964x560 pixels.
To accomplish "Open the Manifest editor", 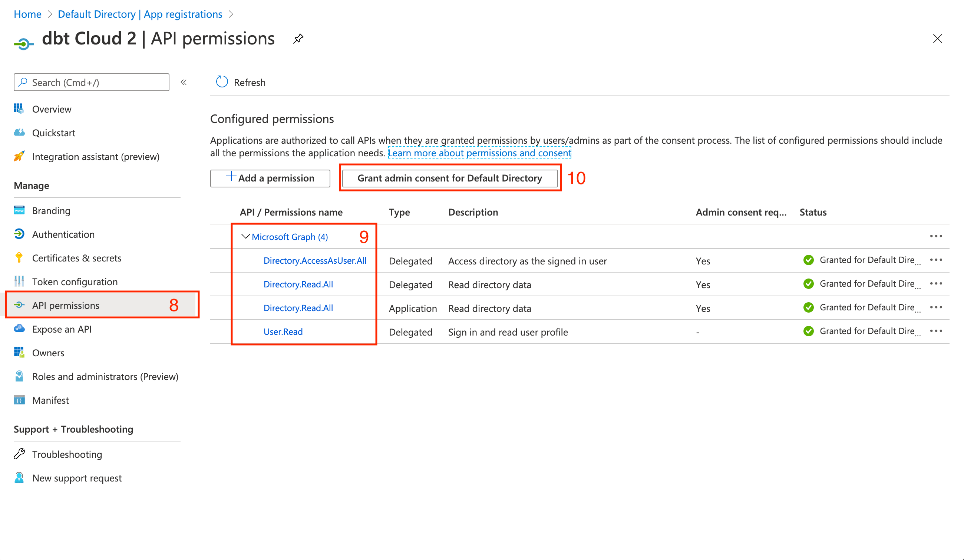I will [50, 400].
